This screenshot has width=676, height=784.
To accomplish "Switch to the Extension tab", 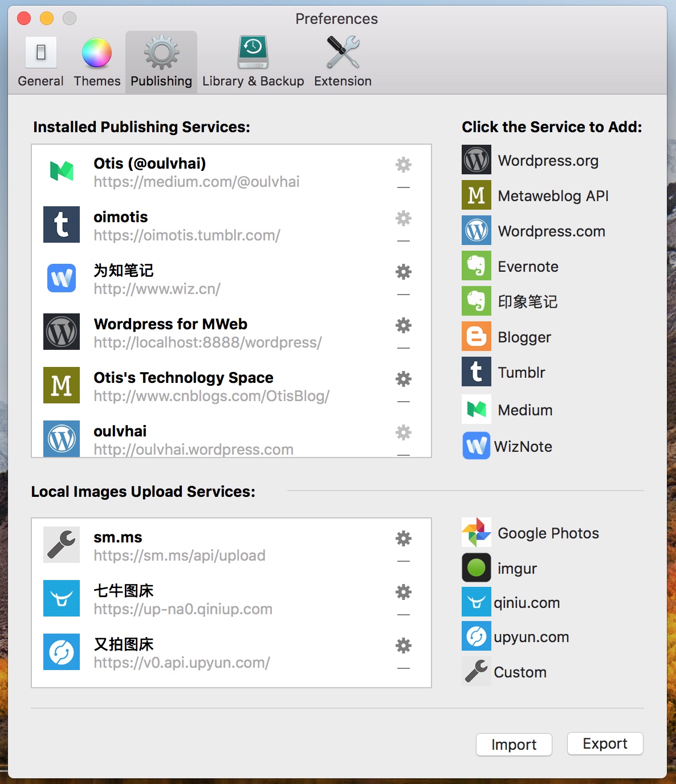I will pyautogui.click(x=343, y=63).
